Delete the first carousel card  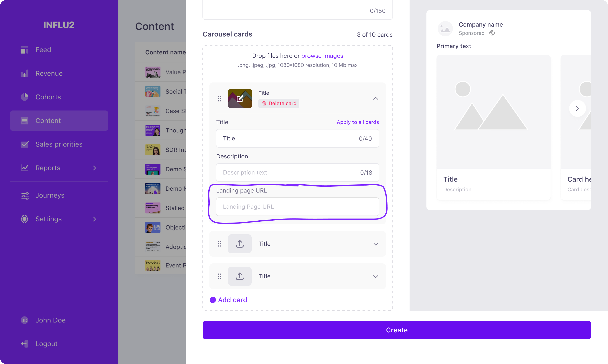tap(279, 103)
